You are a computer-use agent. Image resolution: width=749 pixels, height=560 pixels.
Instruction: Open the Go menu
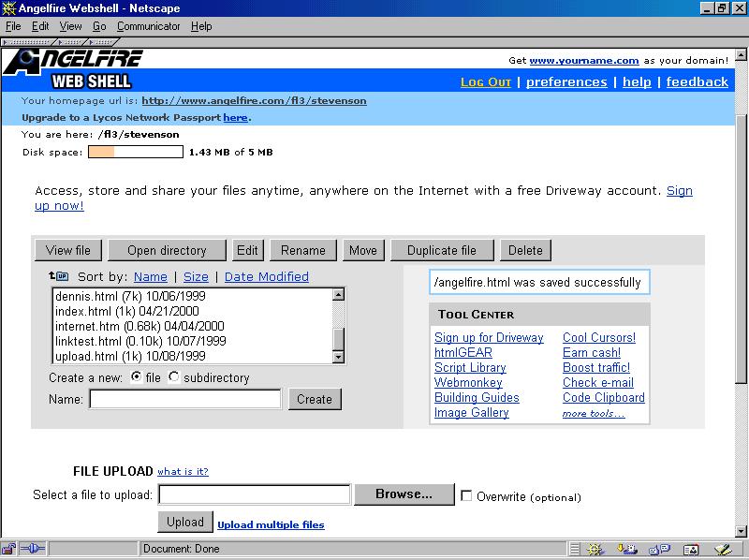[x=99, y=26]
